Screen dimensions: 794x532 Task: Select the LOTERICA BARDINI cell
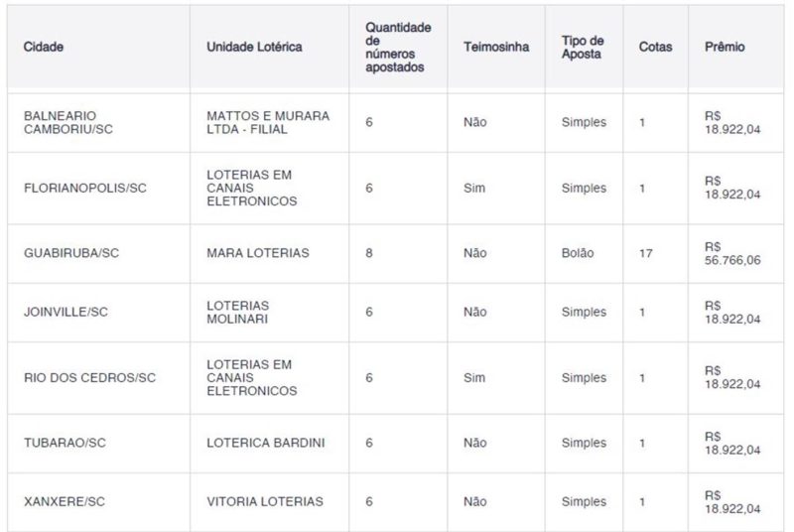coord(266,443)
